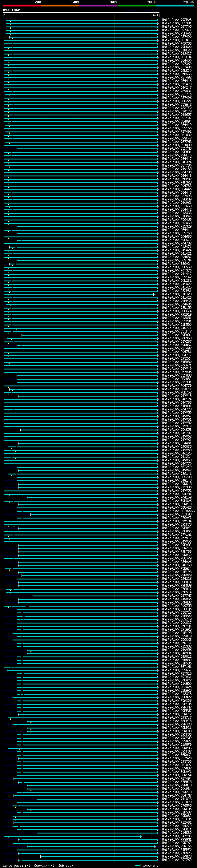Open hit UniRef100_Q9ZP08
The width and height of the screenshot is (197, 868).
pyautogui.click(x=176, y=20)
